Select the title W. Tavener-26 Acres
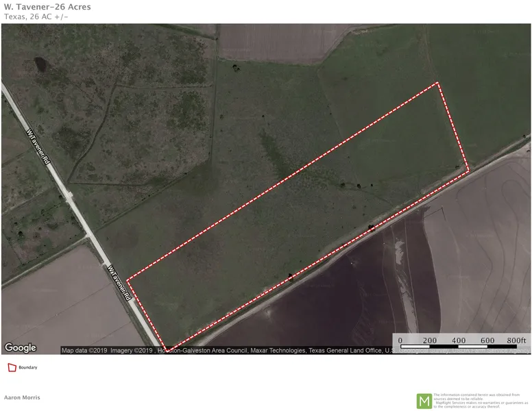 [47, 7]
